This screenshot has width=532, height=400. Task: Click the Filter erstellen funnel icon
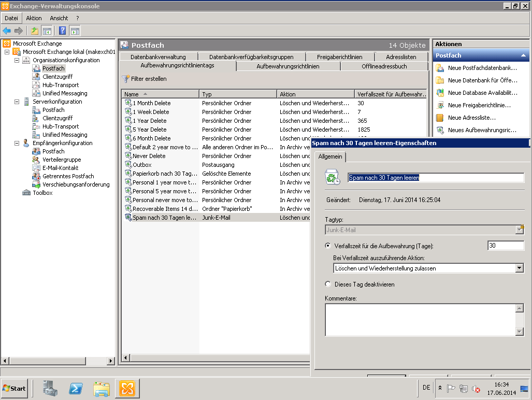point(125,79)
